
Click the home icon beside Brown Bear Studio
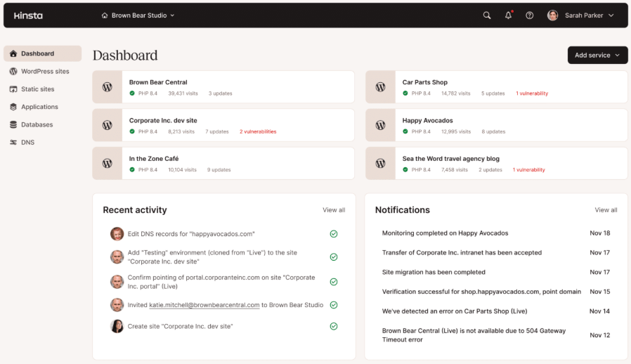105,15
